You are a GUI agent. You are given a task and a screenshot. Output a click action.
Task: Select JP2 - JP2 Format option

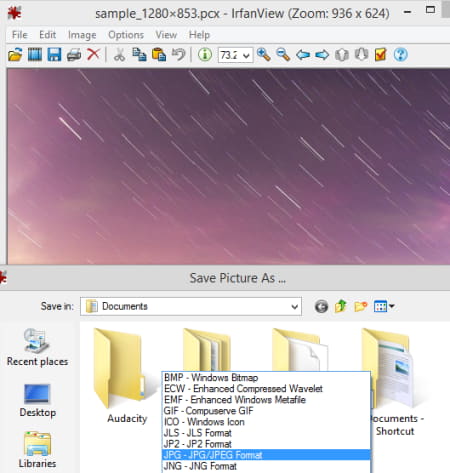pyautogui.click(x=266, y=444)
